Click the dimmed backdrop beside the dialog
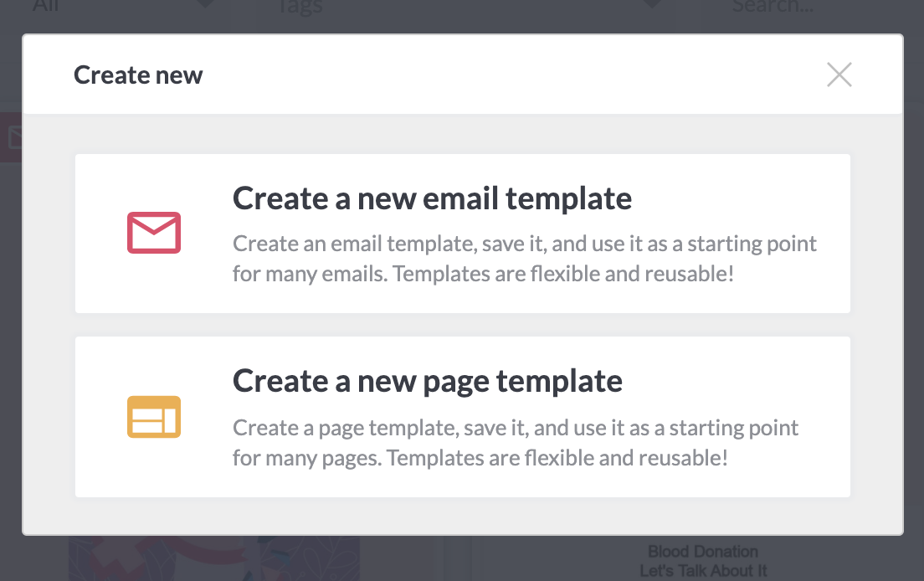The width and height of the screenshot is (924, 581). coord(913,295)
